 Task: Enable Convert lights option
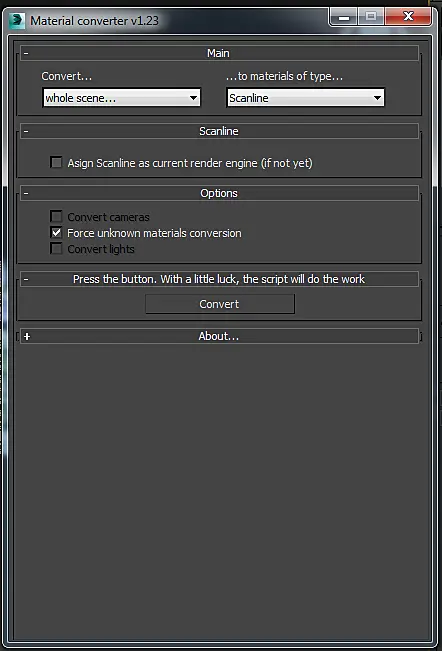pyautogui.click(x=56, y=249)
